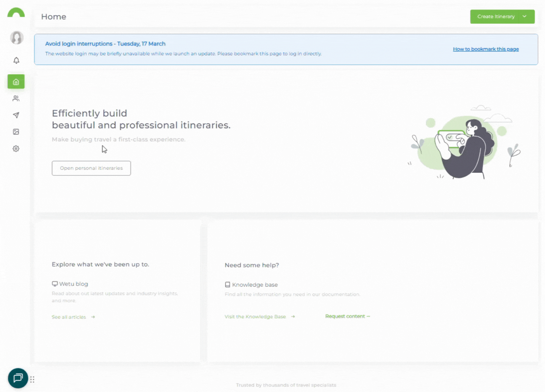545x392 pixels.
Task: Open the paper plane icon in sidebar
Action: coord(16,115)
